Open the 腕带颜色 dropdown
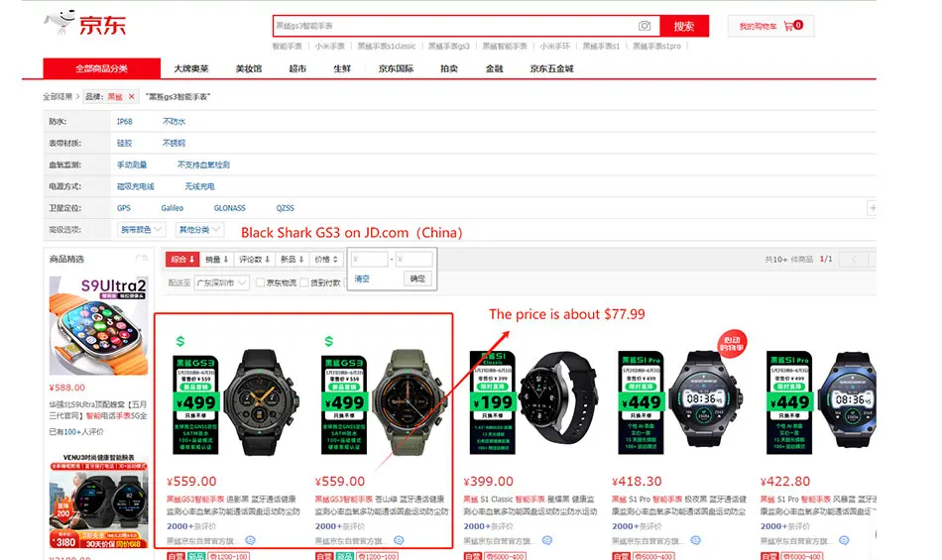The width and height of the screenshot is (942, 560). pyautogui.click(x=141, y=229)
